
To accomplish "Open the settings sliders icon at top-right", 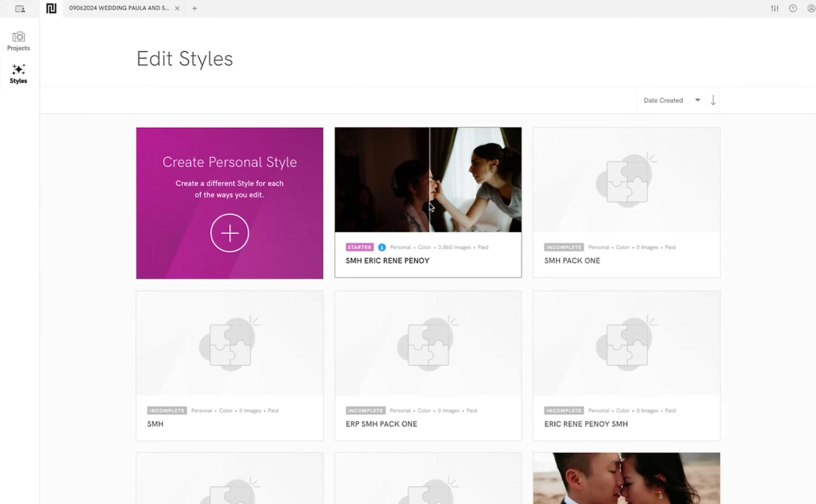I will coord(774,8).
